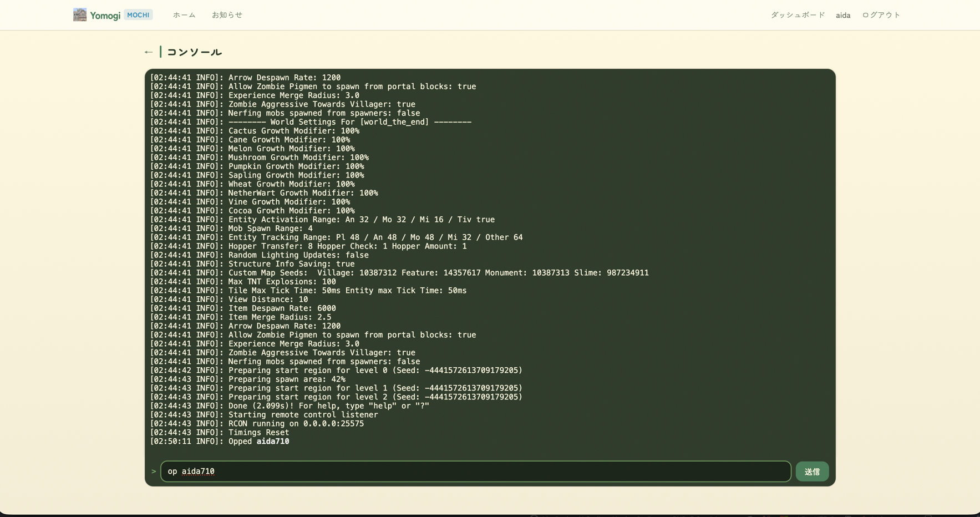980x517 pixels.
Task: Click the 'Timings Reset' log line
Action: [x=220, y=433]
